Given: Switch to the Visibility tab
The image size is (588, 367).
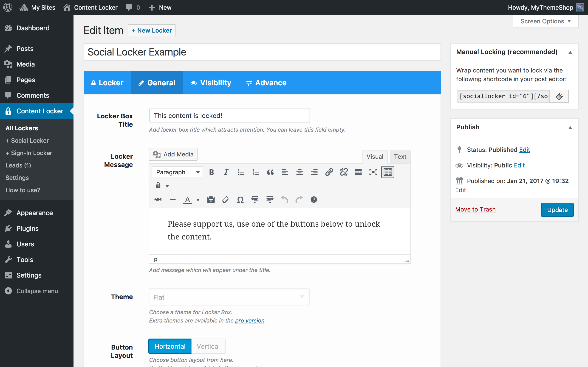Looking at the screenshot, I should click(x=211, y=83).
